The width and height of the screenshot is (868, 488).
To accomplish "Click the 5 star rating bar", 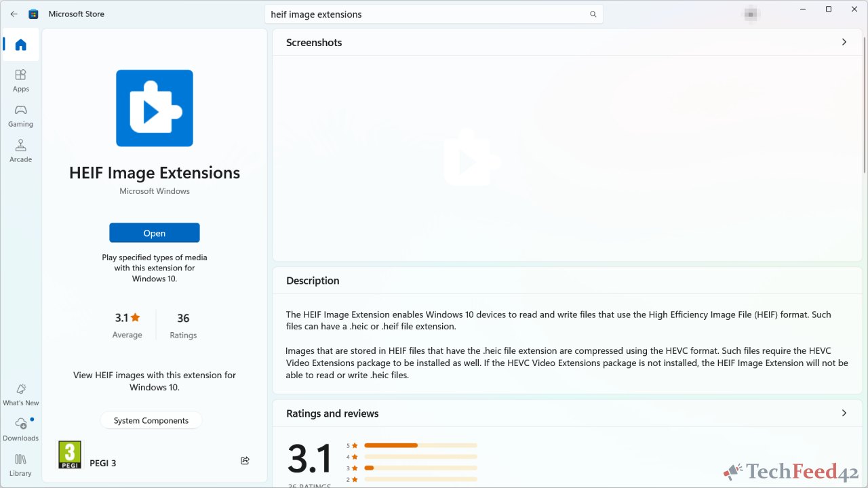I will click(420, 445).
